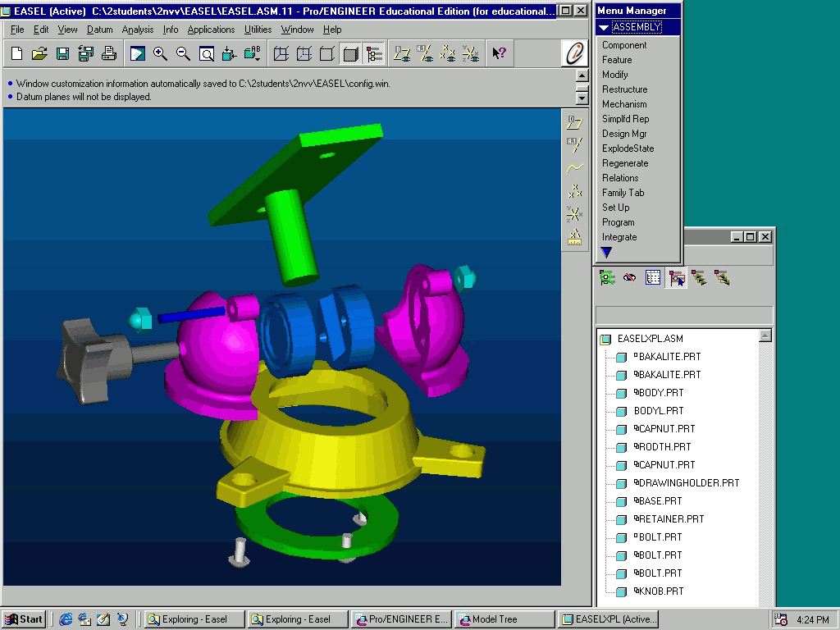Image resolution: width=840 pixels, height=630 pixels.
Task: Select the RETAINER.PRT row in Model Tree
Action: [669, 518]
